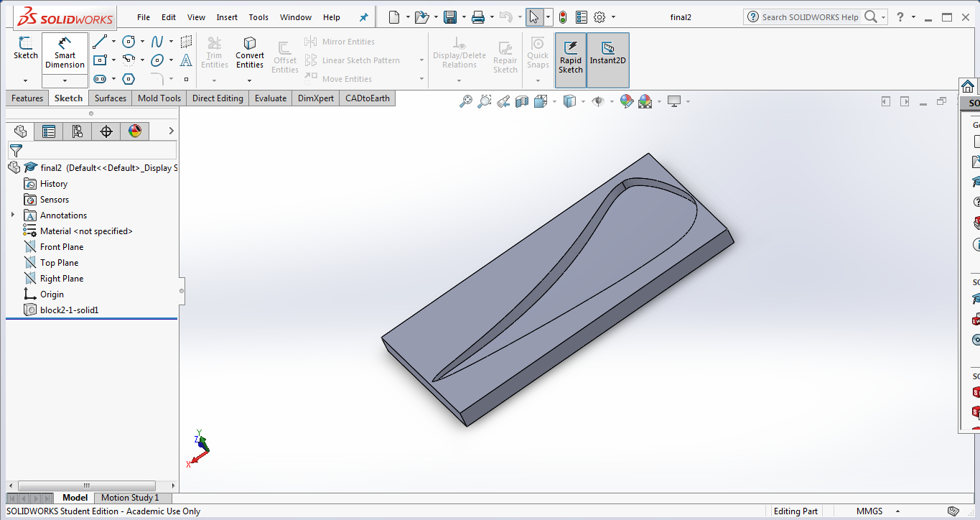Choose the Straight Slot tool

(x=100, y=79)
